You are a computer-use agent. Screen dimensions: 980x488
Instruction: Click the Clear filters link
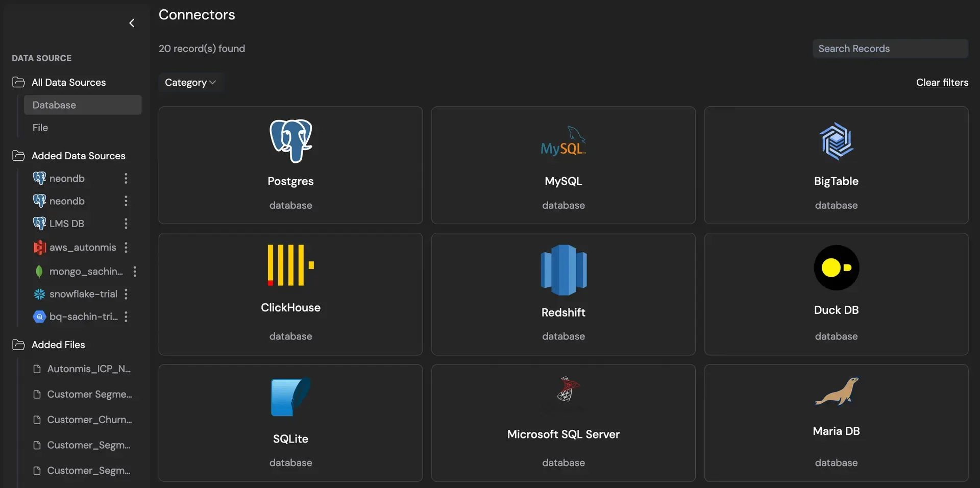[x=942, y=82]
